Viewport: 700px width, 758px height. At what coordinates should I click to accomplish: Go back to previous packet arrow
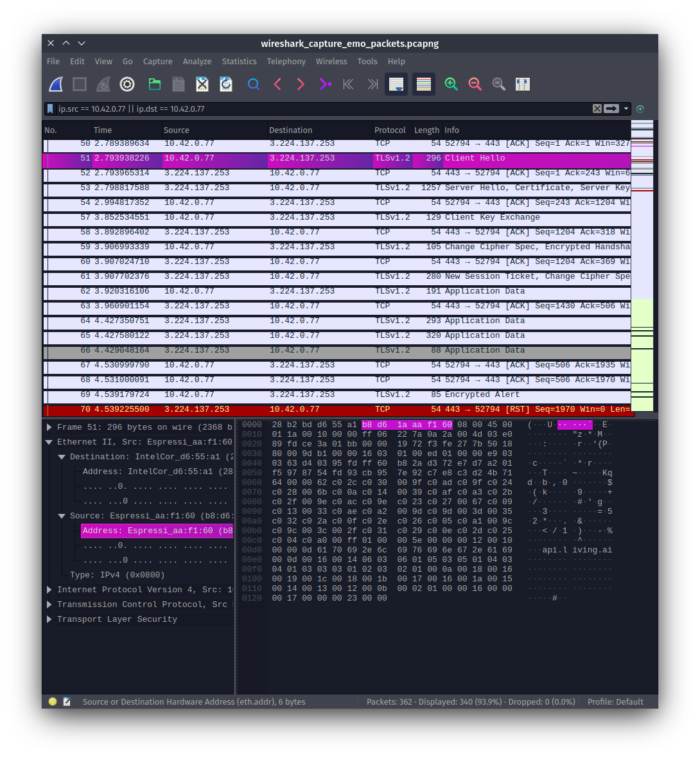tap(277, 84)
